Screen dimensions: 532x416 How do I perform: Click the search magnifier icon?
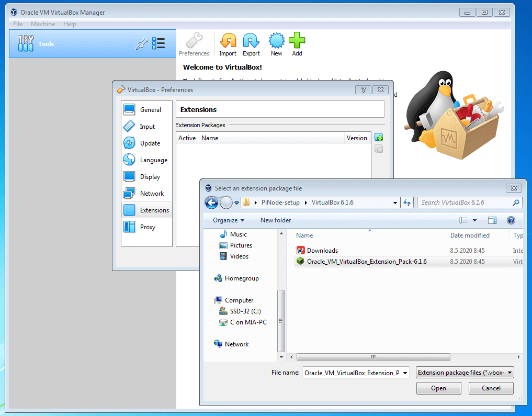point(516,203)
